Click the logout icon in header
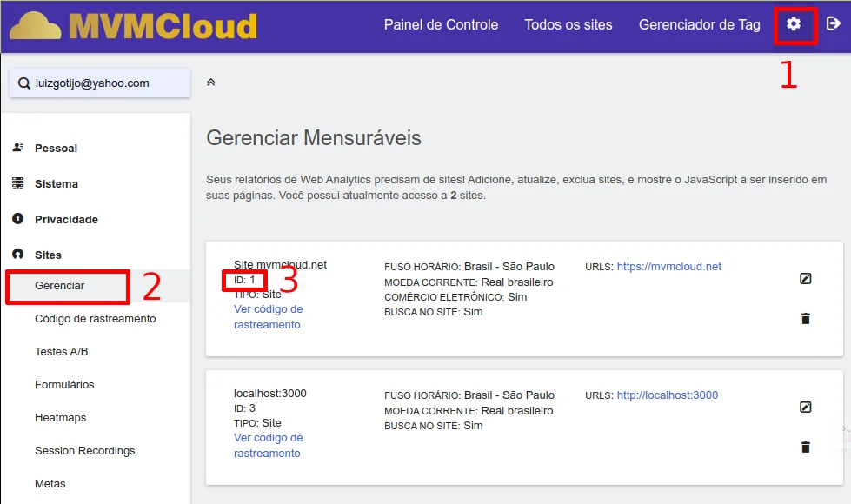This screenshot has width=851, height=504. [833, 24]
